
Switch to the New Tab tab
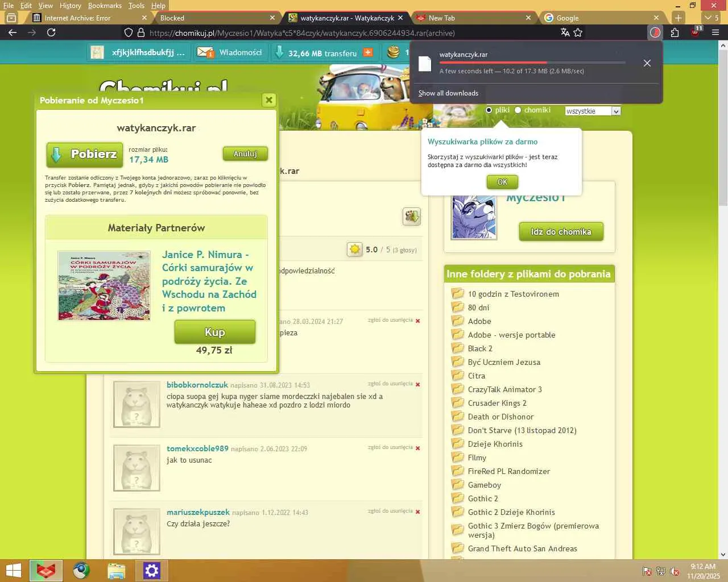tap(473, 18)
